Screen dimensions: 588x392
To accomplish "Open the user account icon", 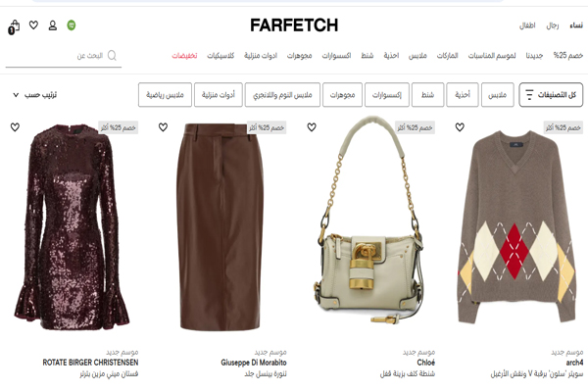I will [x=53, y=25].
